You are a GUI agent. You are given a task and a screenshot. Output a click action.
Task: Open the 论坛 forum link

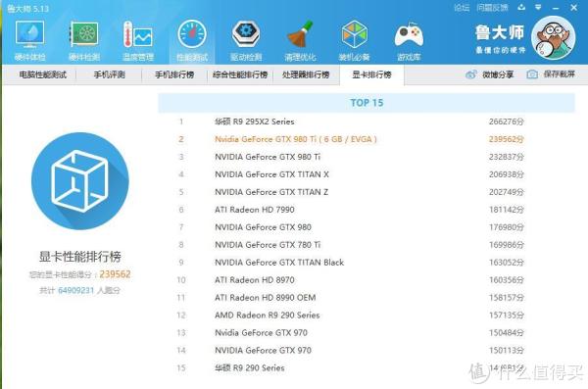(462, 8)
